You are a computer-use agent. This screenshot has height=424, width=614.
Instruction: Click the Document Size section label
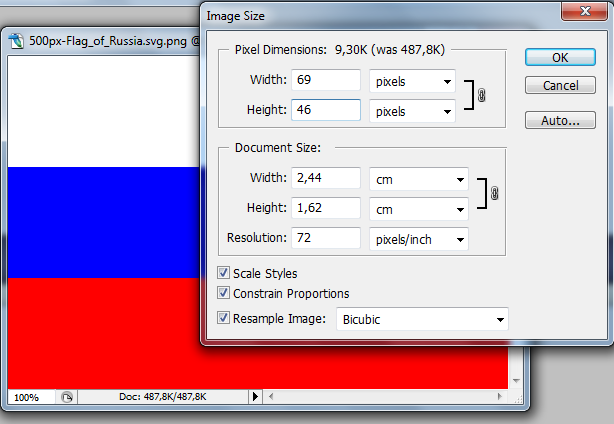278,148
